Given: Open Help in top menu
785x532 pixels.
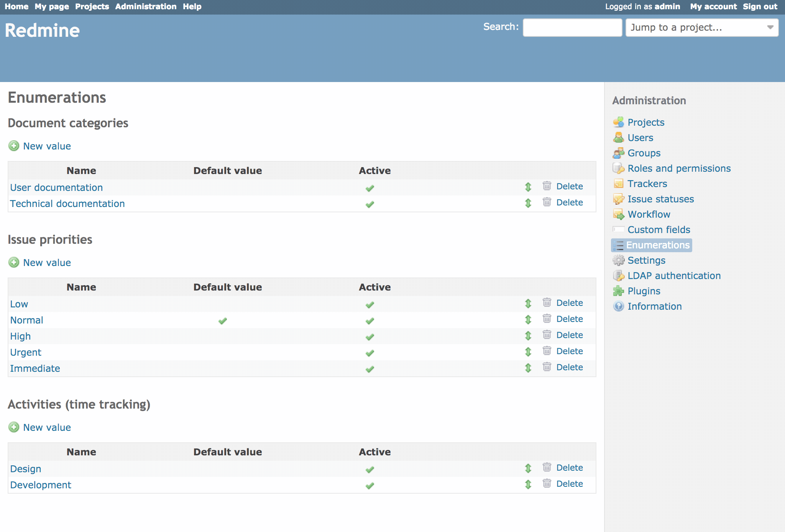Looking at the screenshot, I should pyautogui.click(x=192, y=7).
